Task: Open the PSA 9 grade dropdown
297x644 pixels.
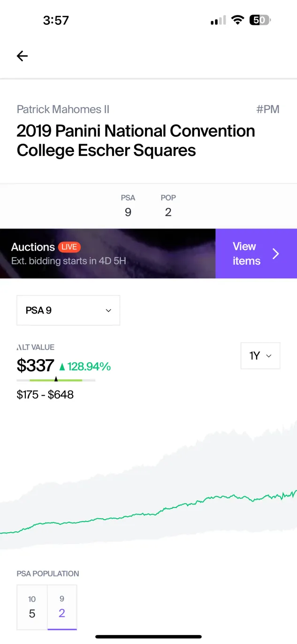Action: (69, 310)
